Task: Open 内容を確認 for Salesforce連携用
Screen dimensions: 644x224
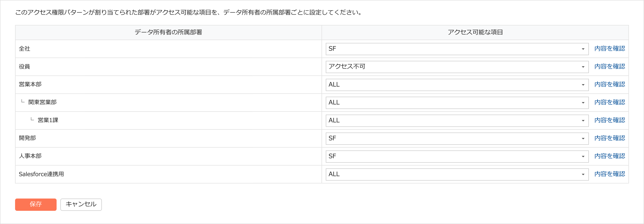Action: coord(609,174)
